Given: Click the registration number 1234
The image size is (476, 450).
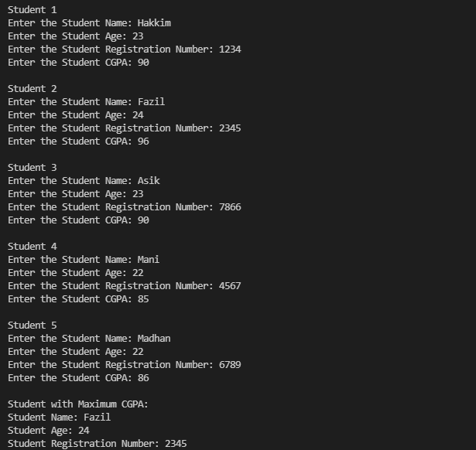Looking at the screenshot, I should click(x=230, y=49).
